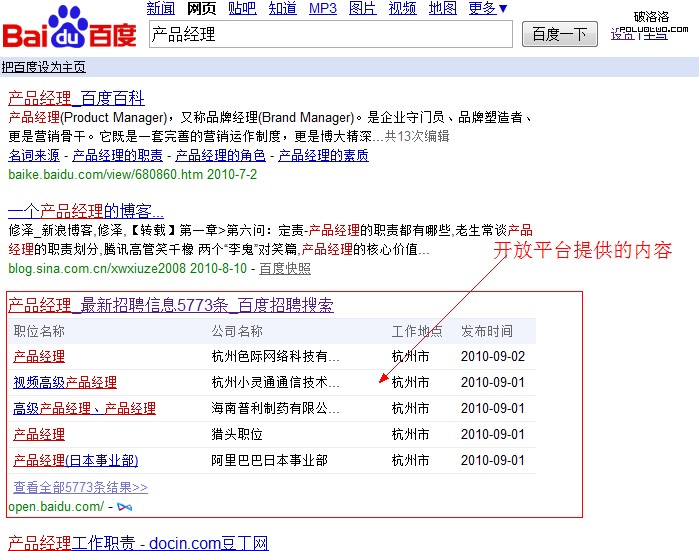Open the 视频 tab
Screen dimensions: 699x551
[x=403, y=8]
